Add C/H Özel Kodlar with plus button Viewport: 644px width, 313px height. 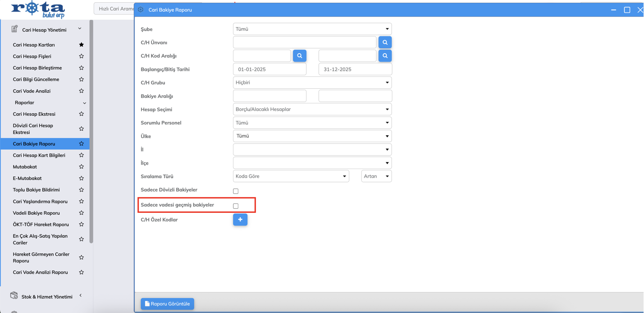point(240,220)
